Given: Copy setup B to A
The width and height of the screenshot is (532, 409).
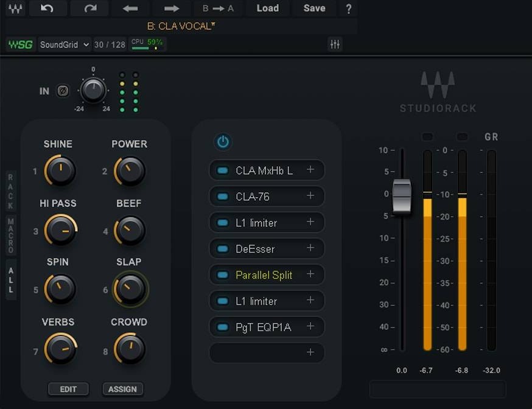Looking at the screenshot, I should [x=218, y=8].
